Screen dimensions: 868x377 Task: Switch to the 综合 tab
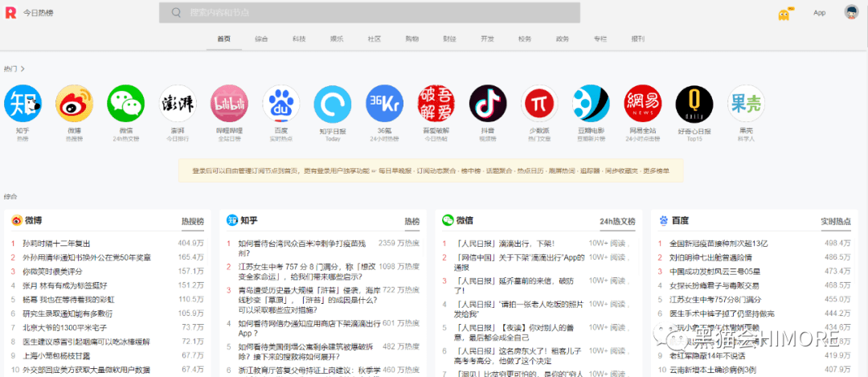[261, 39]
